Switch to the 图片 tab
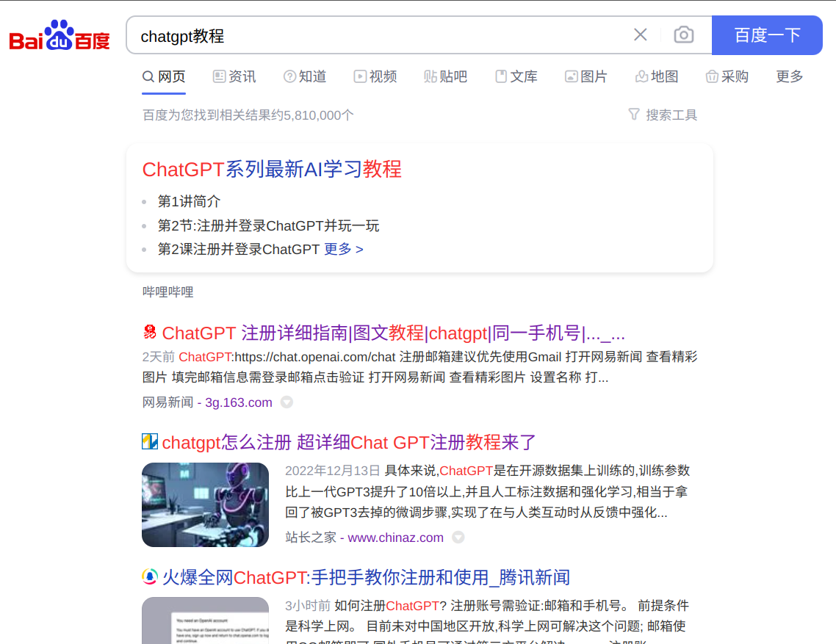Image resolution: width=836 pixels, height=644 pixels. 586,77
